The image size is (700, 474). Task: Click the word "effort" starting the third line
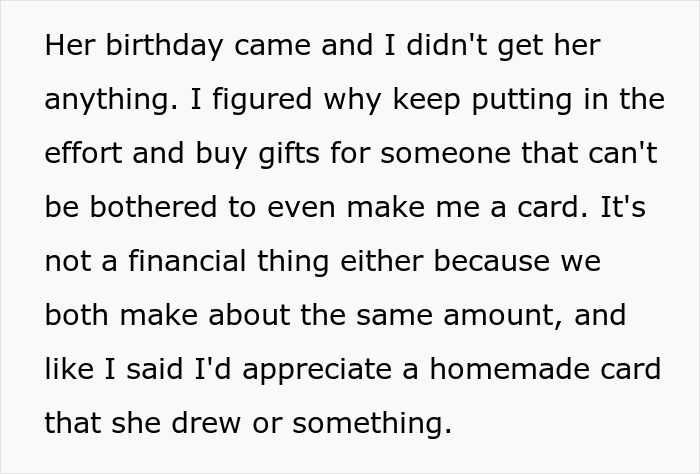point(80,154)
